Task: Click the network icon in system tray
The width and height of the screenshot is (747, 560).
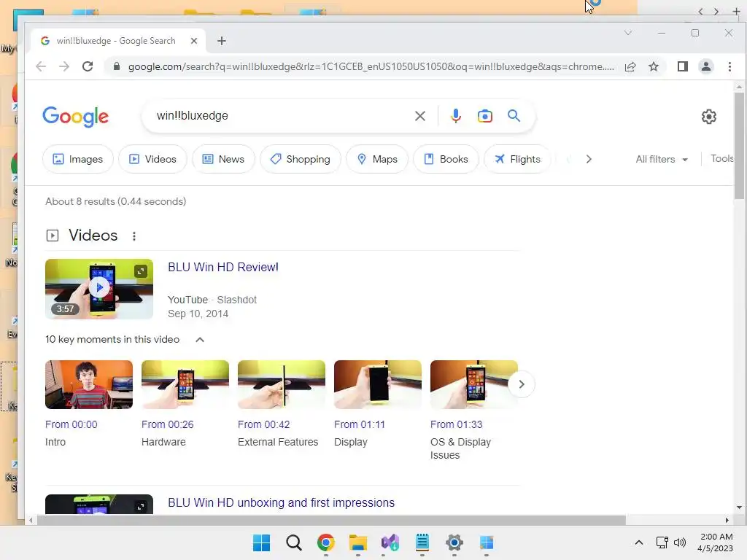Action: point(662,542)
